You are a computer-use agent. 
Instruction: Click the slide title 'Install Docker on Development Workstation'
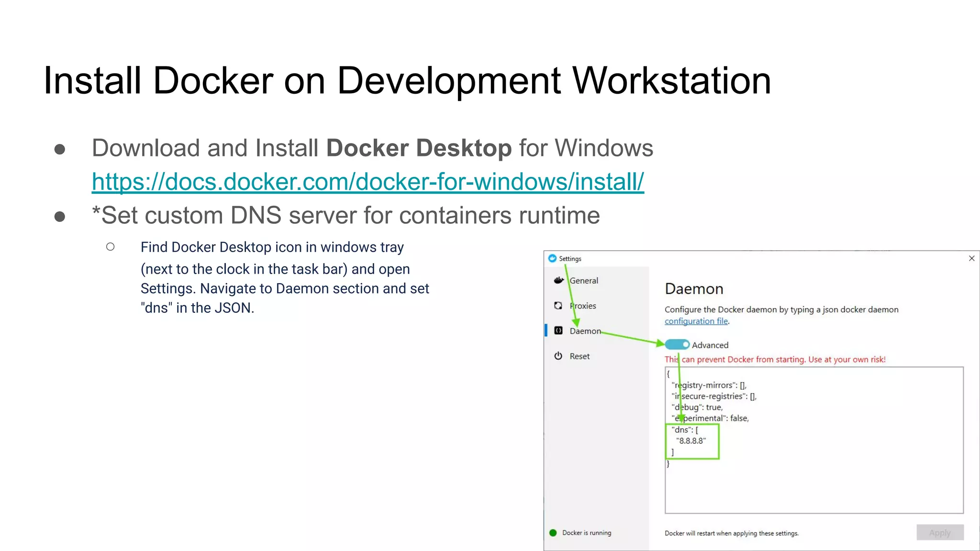pyautogui.click(x=407, y=80)
